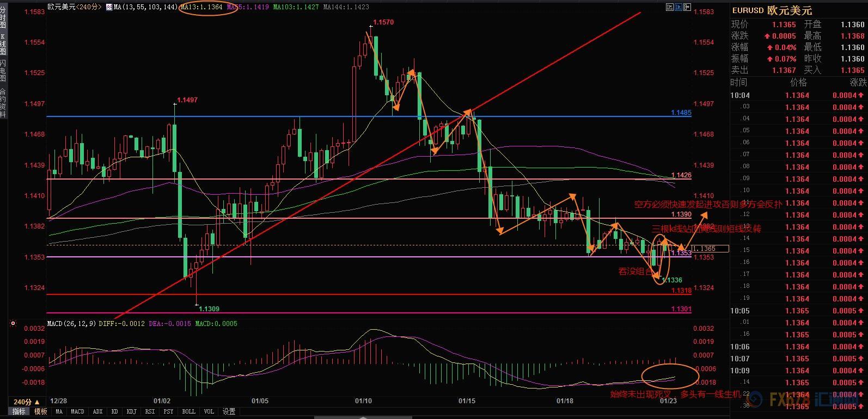Select the 10:04 tick row
The height and width of the screenshot is (419, 868).
798,95
